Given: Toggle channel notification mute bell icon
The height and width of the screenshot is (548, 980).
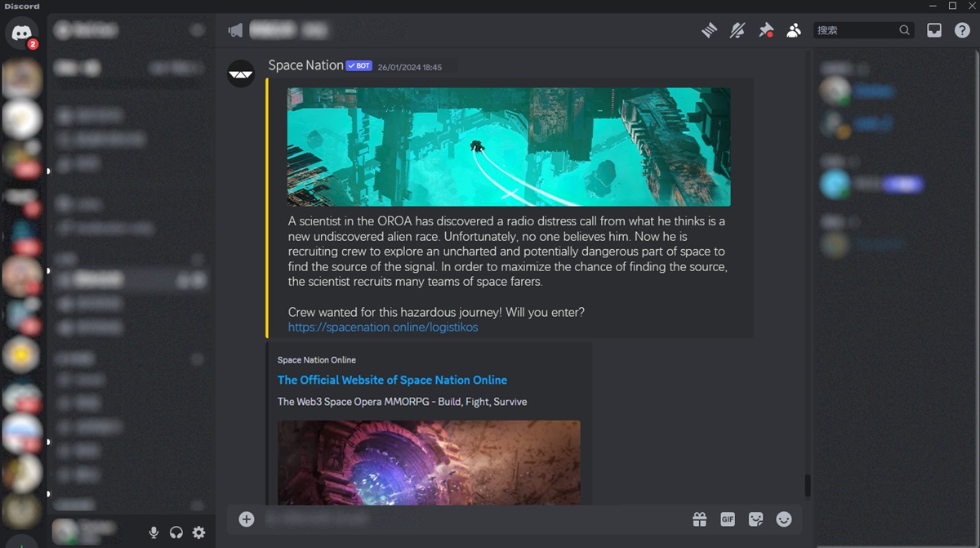Looking at the screenshot, I should (x=737, y=30).
